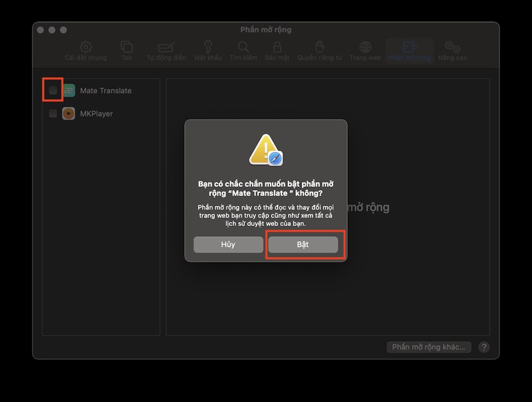Open the Nâng cao pane

point(452,51)
